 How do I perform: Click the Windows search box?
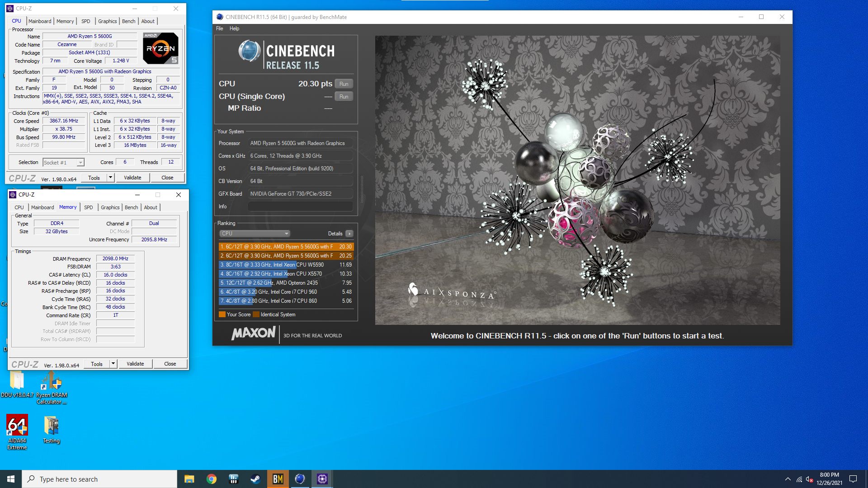pyautogui.click(x=99, y=479)
